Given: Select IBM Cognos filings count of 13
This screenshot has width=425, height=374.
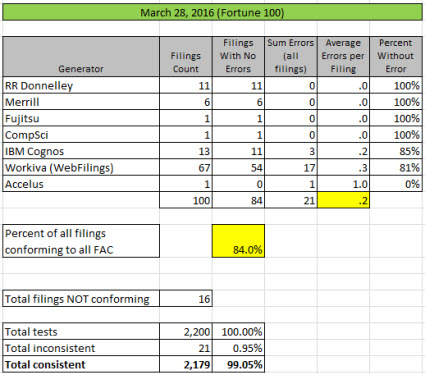Looking at the screenshot, I should pyautogui.click(x=186, y=151).
